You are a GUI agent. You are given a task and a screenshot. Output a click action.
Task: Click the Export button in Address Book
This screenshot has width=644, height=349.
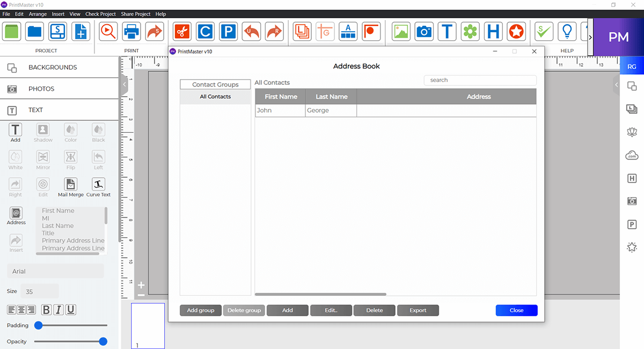coord(418,310)
